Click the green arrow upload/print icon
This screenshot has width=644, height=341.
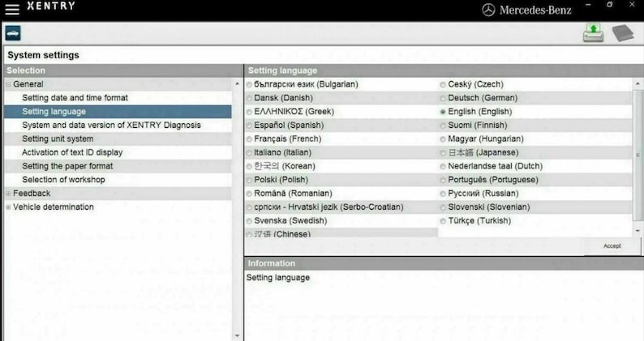[x=594, y=33]
